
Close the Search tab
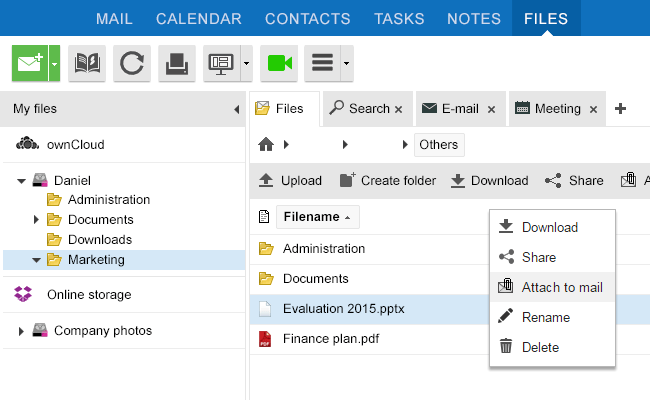398,109
